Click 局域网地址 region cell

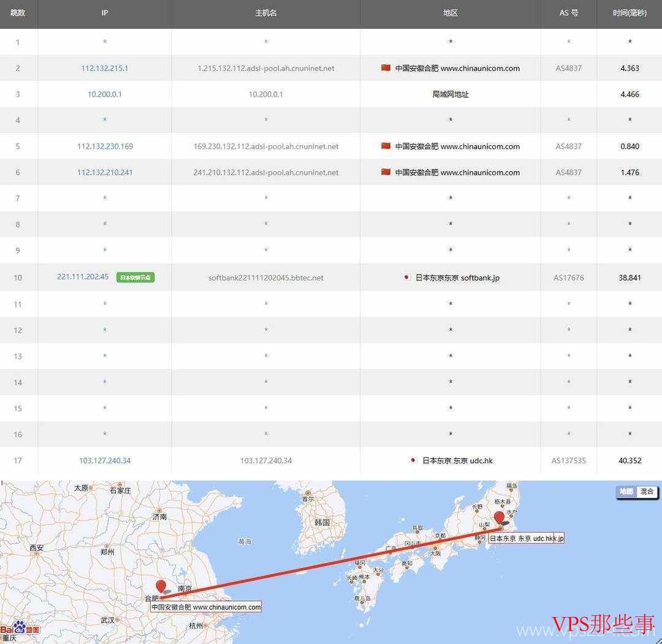point(451,94)
